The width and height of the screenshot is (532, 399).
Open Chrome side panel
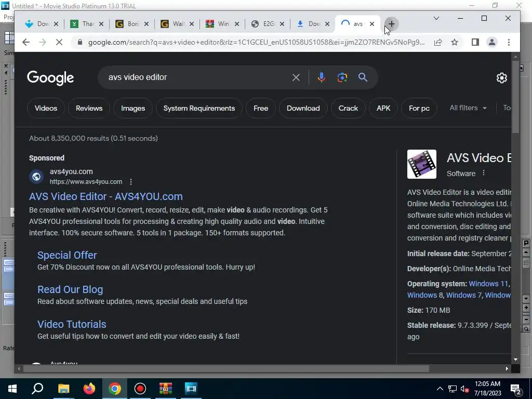[x=475, y=42]
